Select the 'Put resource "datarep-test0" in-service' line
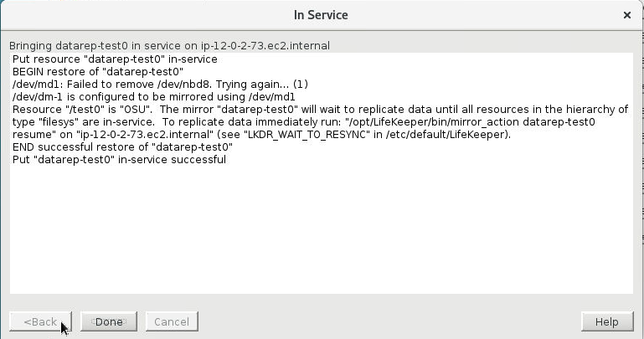The image size is (644, 339). coord(114,59)
